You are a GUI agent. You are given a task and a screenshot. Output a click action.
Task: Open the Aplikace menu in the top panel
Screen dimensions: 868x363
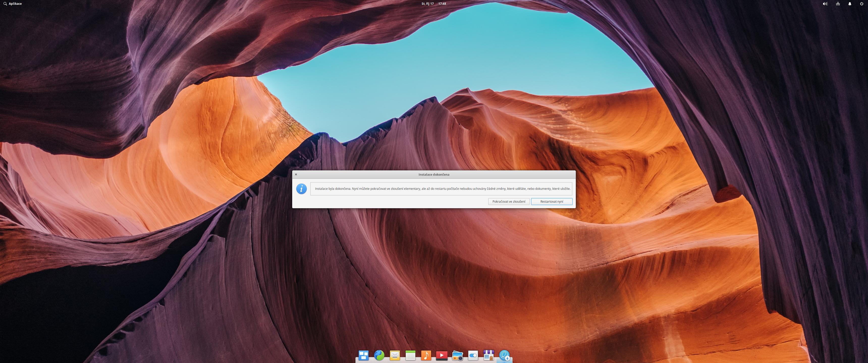coord(12,4)
